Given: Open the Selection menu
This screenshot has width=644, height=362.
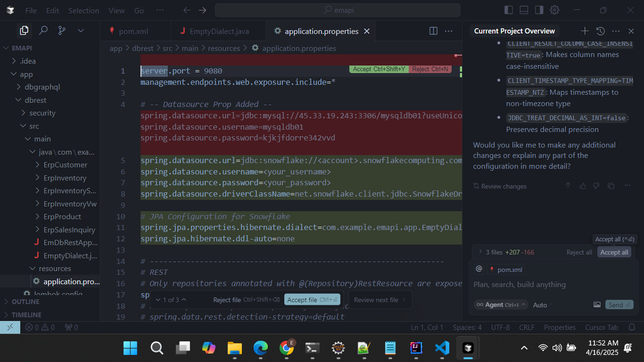Looking at the screenshot, I should [x=83, y=10].
